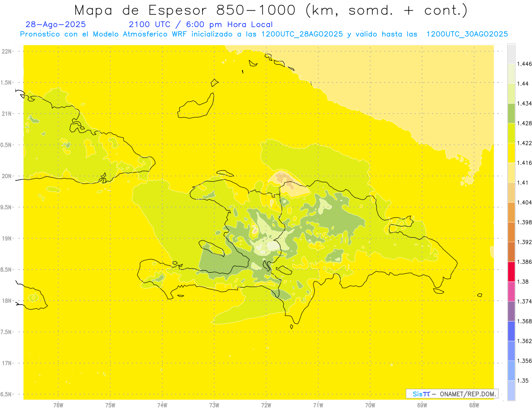The width and height of the screenshot is (532, 411).
Task: Click the legend value '1.38'
Action: tap(522, 282)
